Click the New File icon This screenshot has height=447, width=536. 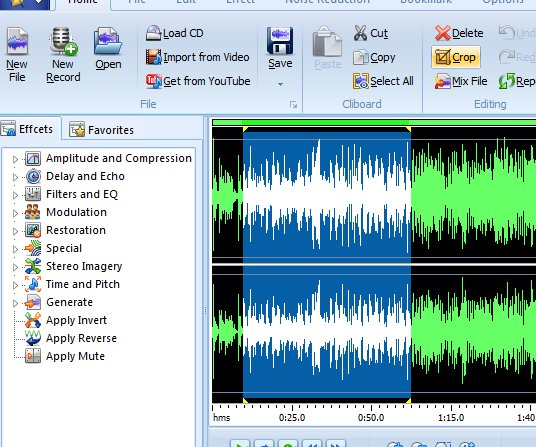(x=17, y=41)
